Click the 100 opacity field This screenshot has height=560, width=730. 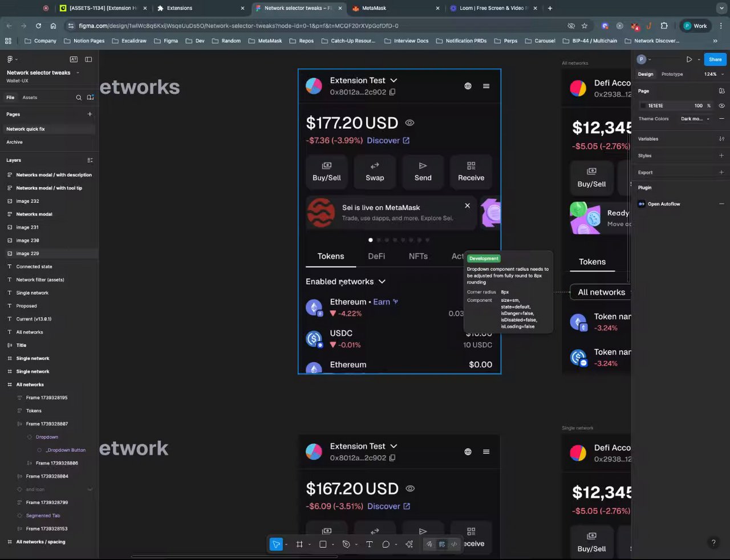click(x=699, y=105)
